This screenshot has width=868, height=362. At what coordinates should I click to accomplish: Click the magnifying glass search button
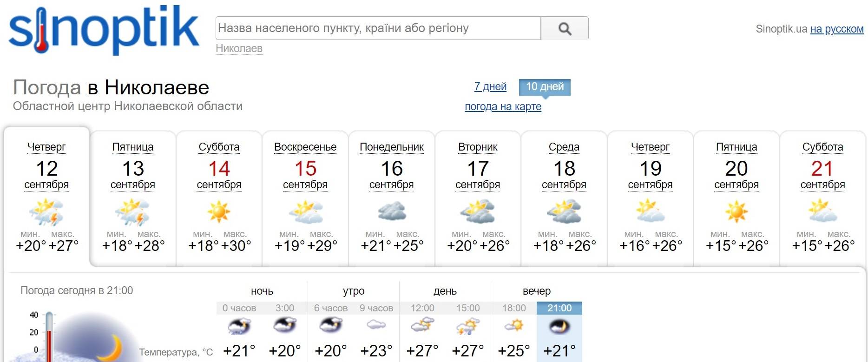(x=565, y=28)
